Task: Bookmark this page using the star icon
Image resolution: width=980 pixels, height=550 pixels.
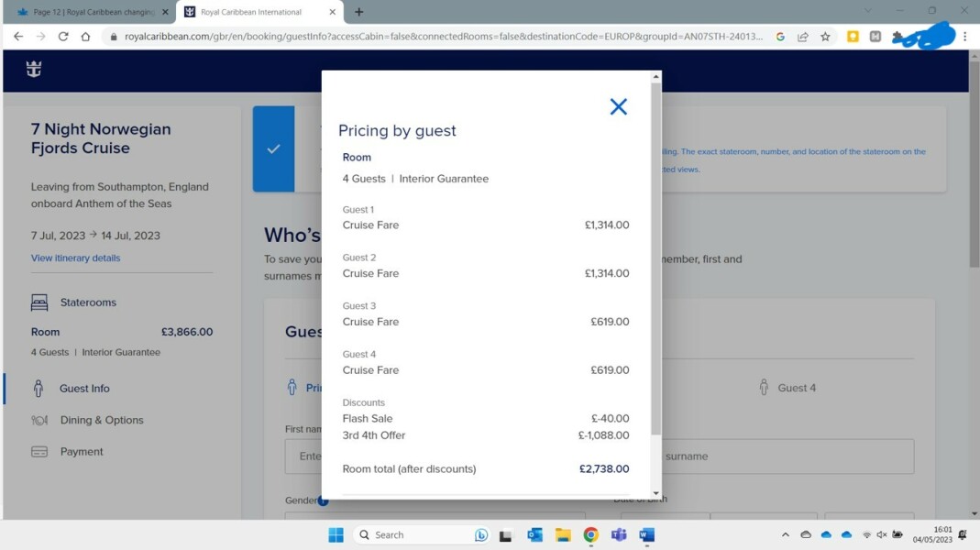Action: tap(825, 37)
